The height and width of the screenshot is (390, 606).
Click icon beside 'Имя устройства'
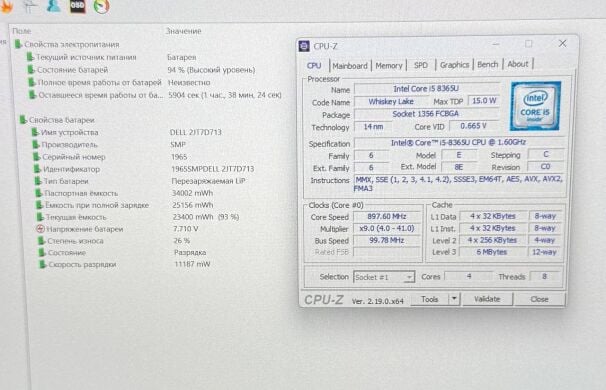(36, 132)
